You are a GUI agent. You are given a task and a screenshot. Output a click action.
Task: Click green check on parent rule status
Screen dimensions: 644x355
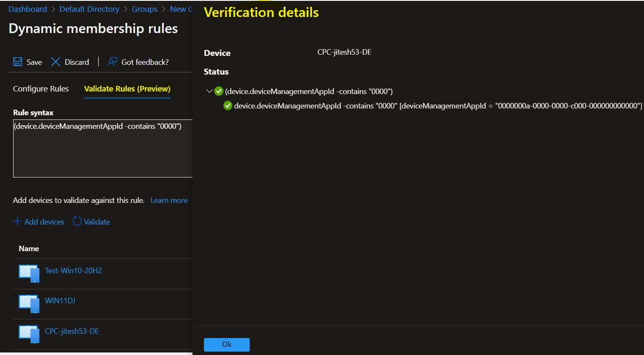[x=219, y=91]
